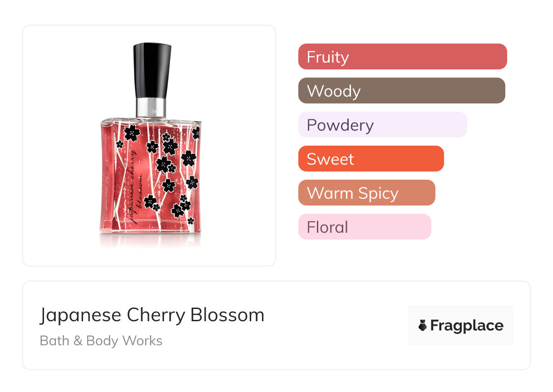Viewport: 553px width, 392px height.
Task: Click the black cap of the perfume bottle
Action: [152, 70]
